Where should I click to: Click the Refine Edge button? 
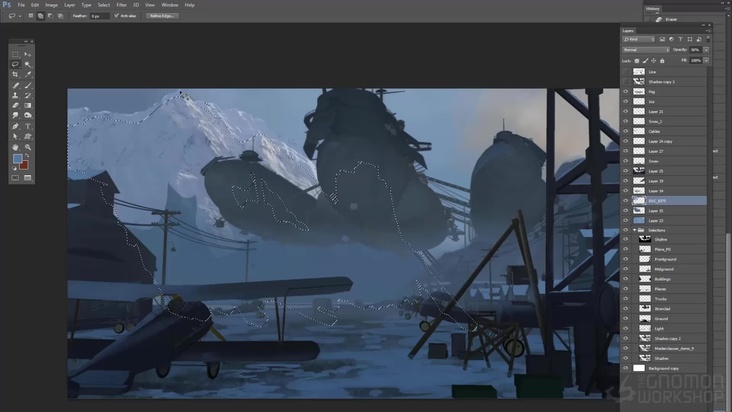click(x=162, y=16)
